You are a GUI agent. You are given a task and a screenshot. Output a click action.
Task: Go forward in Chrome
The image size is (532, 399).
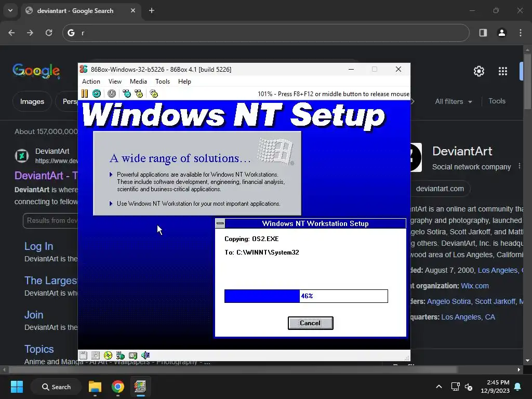coord(30,33)
